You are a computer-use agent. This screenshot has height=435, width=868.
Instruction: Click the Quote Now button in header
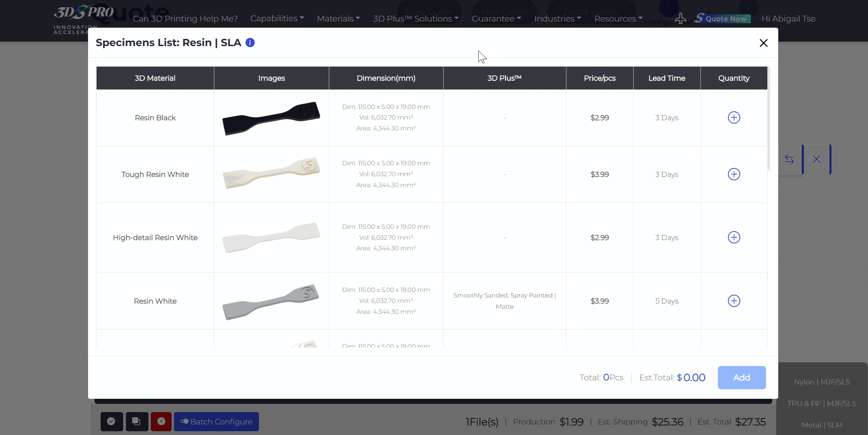point(723,19)
